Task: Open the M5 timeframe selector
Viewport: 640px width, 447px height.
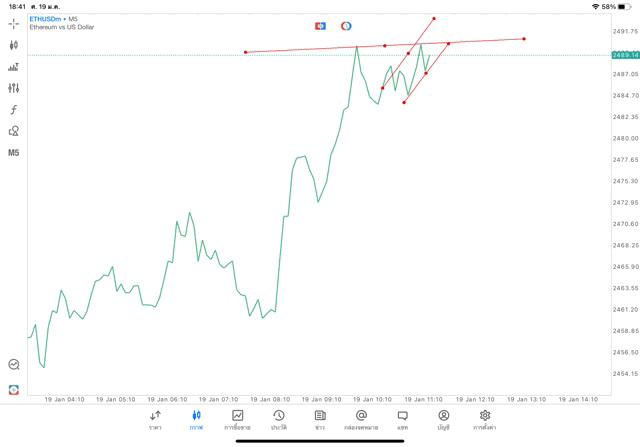Action: (x=14, y=153)
